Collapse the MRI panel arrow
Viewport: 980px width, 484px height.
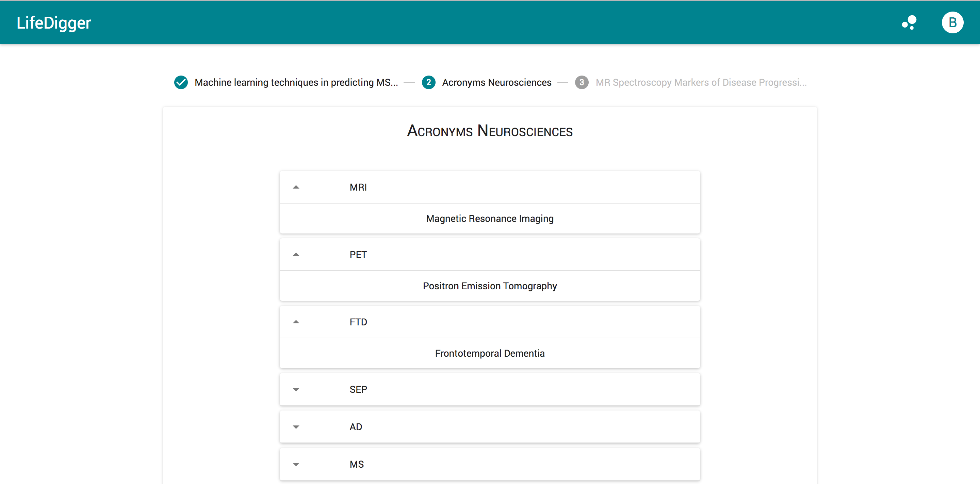[296, 187]
